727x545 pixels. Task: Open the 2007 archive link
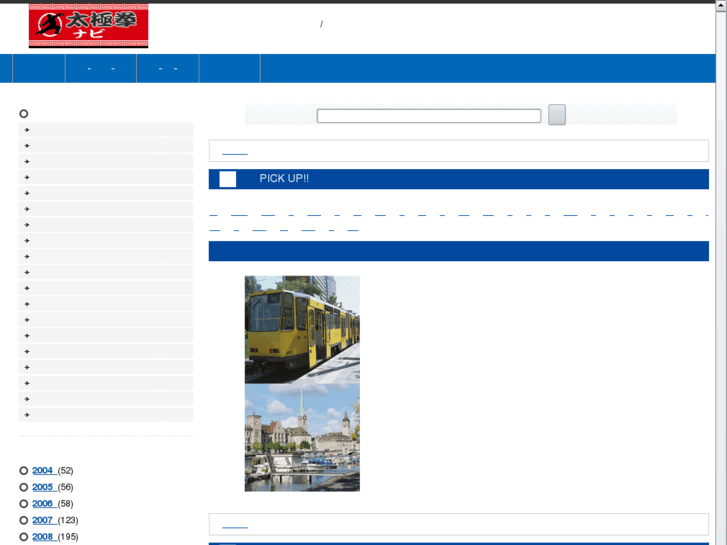click(44, 520)
